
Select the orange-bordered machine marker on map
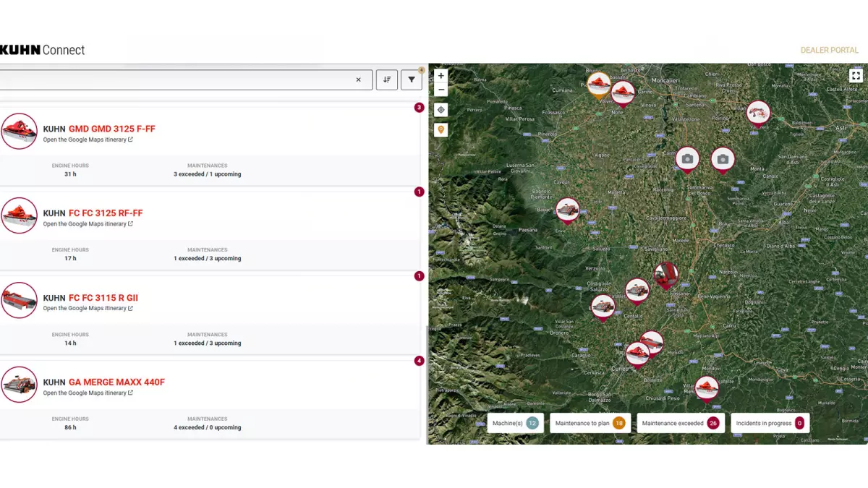tap(599, 84)
